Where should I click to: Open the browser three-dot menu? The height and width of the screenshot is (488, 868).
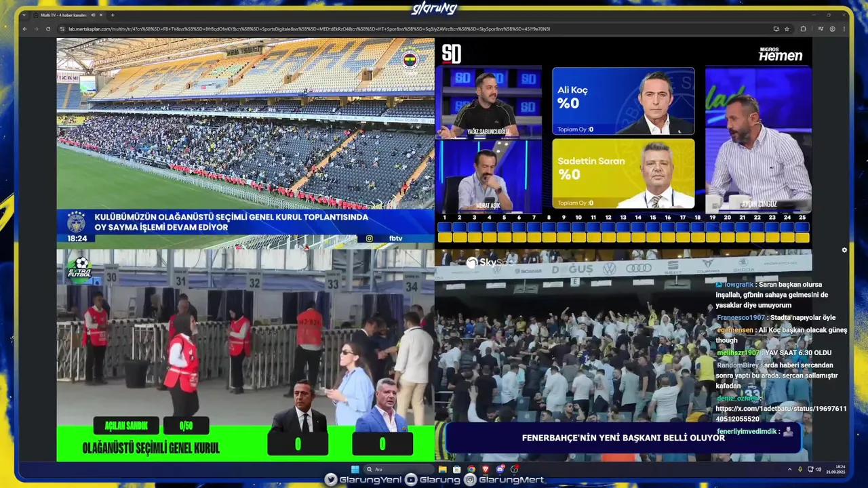click(844, 29)
